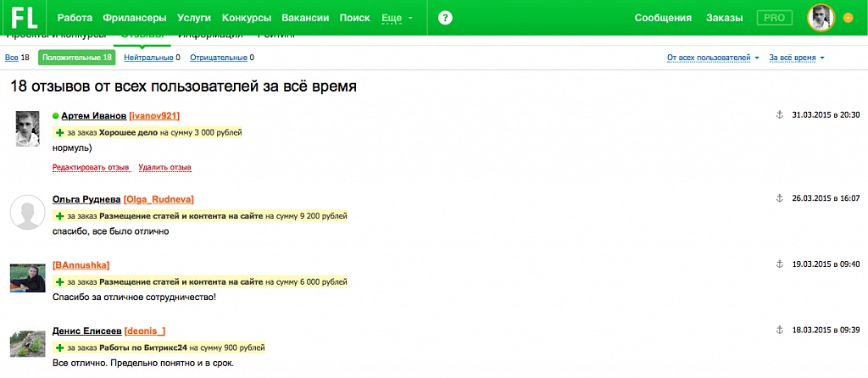Click the FL logo icon
The height and width of the screenshot is (378, 868).
point(25,18)
